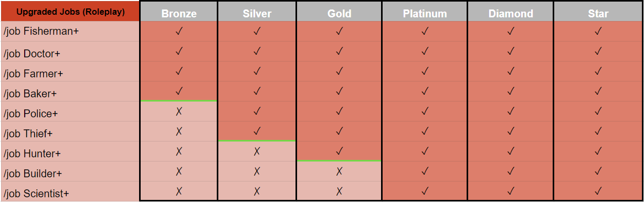Click the Upgraded Jobs (Roleplay) header cell
644x202 pixels.
[x=70, y=11]
